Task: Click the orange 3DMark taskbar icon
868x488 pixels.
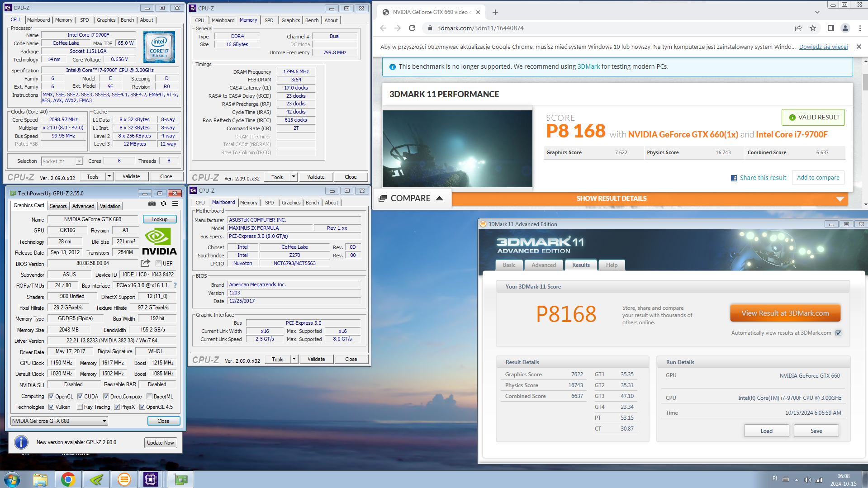Action: pyautogui.click(x=124, y=479)
